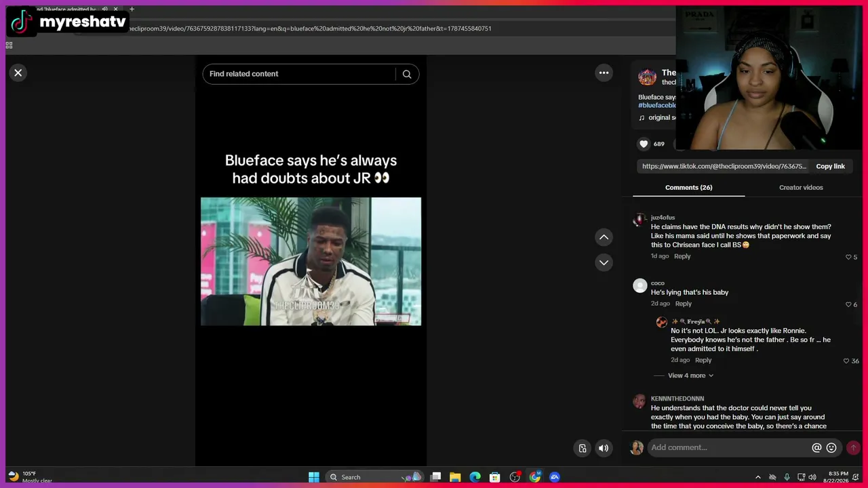Click the search magnifier in Find related content
The height and width of the screenshot is (488, 868).
tap(407, 74)
